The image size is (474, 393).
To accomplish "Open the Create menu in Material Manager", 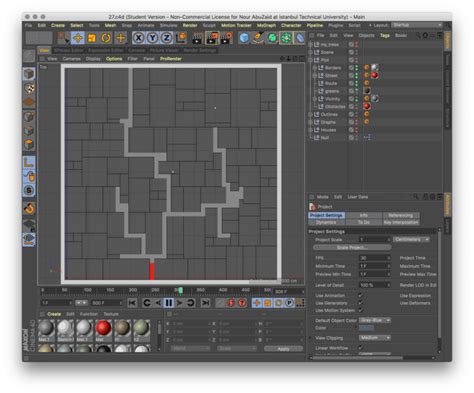I will tap(54, 314).
